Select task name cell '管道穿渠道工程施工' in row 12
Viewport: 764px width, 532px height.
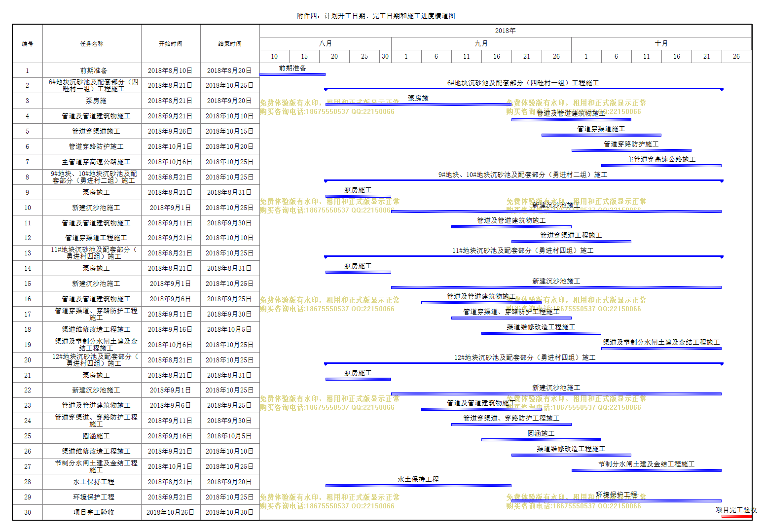tap(92, 238)
